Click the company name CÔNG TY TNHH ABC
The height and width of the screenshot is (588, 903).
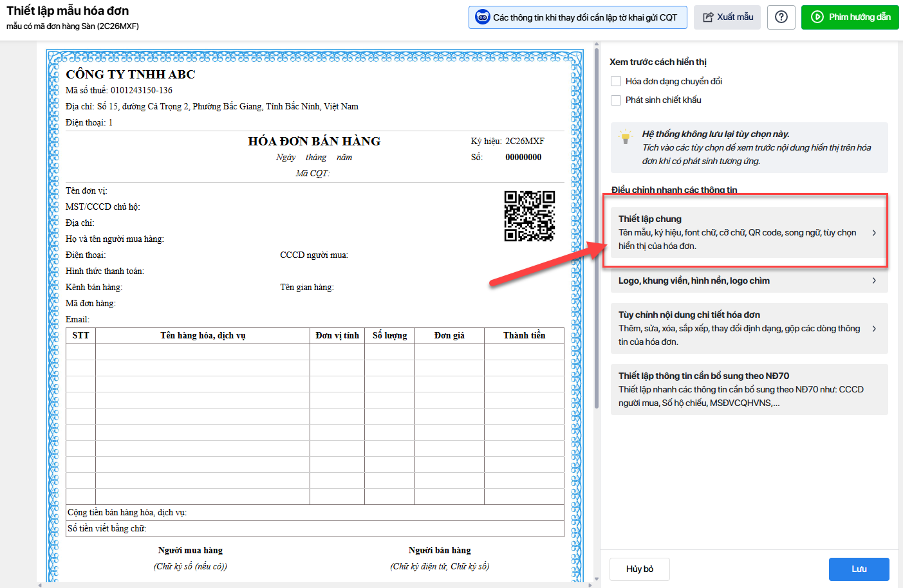131,75
